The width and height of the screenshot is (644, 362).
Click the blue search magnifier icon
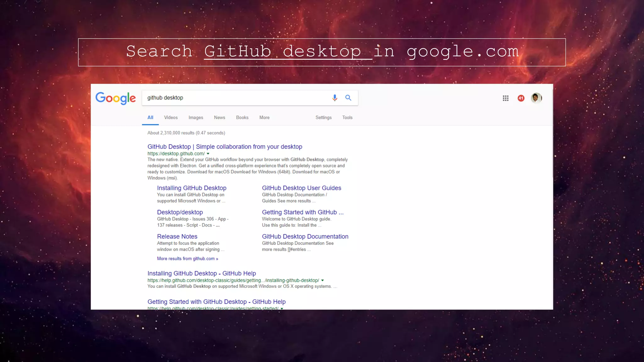(348, 98)
